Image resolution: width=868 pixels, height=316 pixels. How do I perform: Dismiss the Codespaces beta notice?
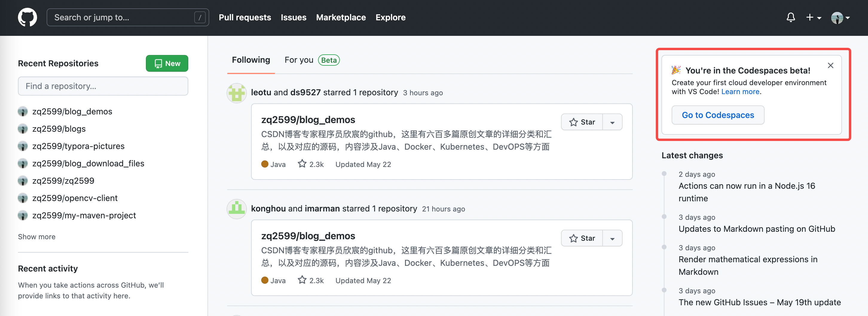(x=830, y=65)
